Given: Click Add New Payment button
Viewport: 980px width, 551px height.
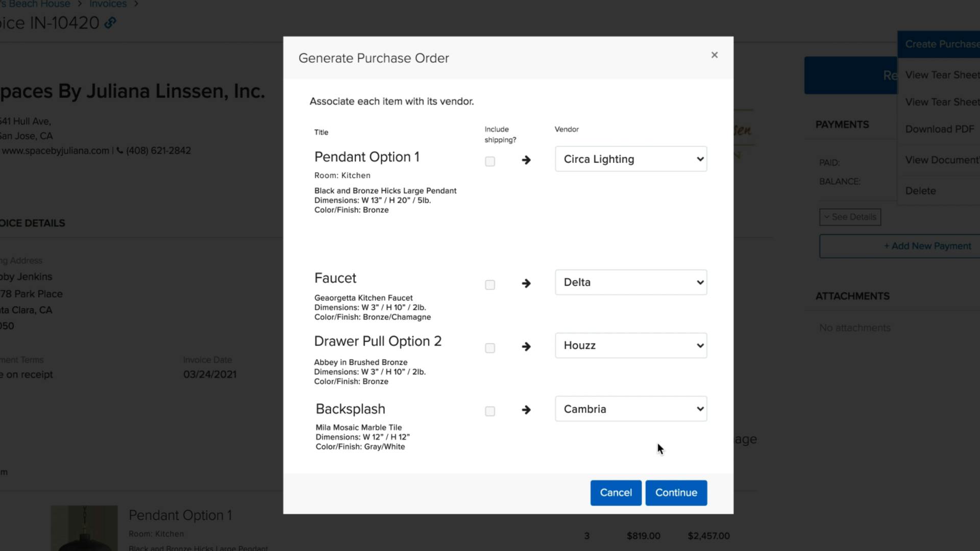Looking at the screenshot, I should coord(899,246).
